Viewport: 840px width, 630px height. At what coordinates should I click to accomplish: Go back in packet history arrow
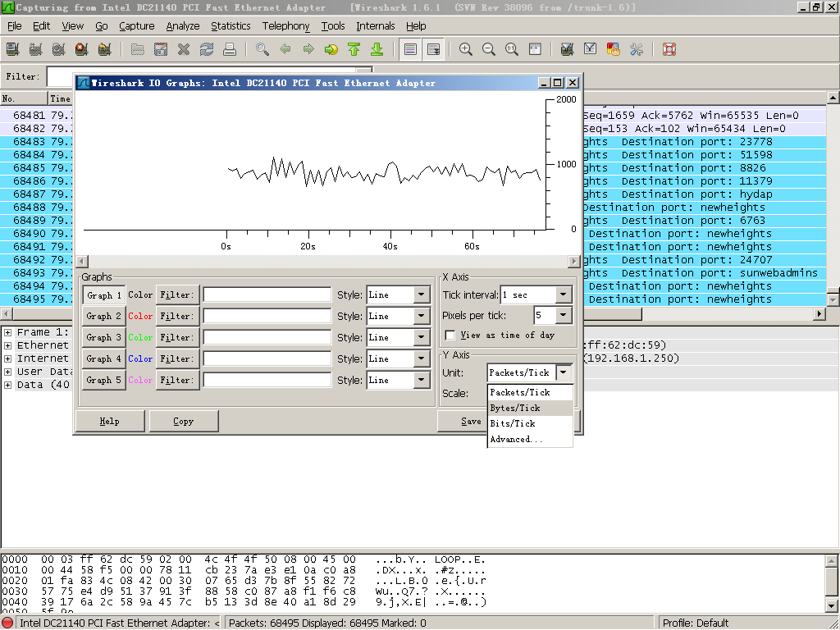tap(285, 49)
